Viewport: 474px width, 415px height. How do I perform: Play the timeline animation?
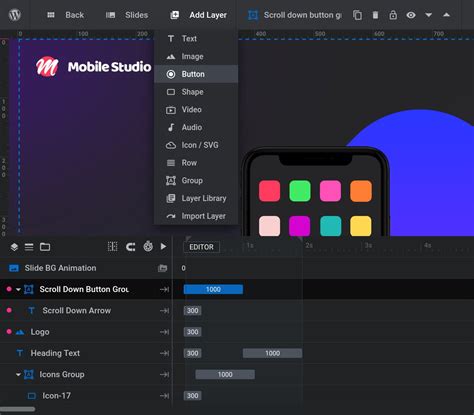point(163,247)
